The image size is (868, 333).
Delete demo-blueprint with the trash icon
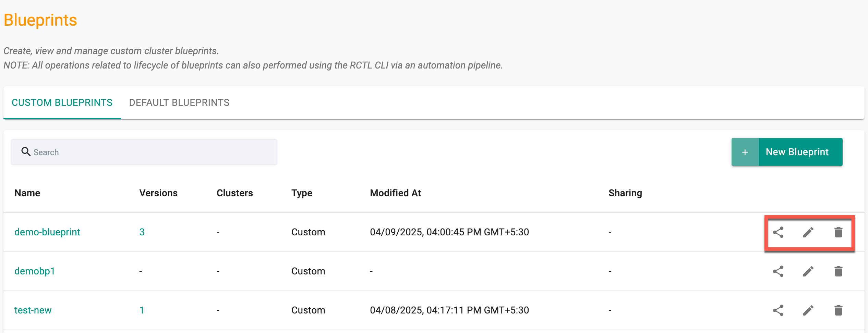(x=838, y=232)
